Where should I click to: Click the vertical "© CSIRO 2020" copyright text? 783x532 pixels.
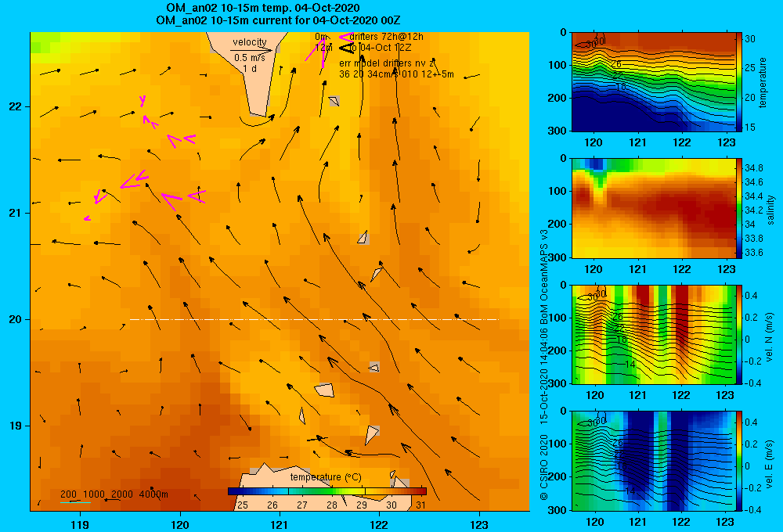(x=544, y=467)
